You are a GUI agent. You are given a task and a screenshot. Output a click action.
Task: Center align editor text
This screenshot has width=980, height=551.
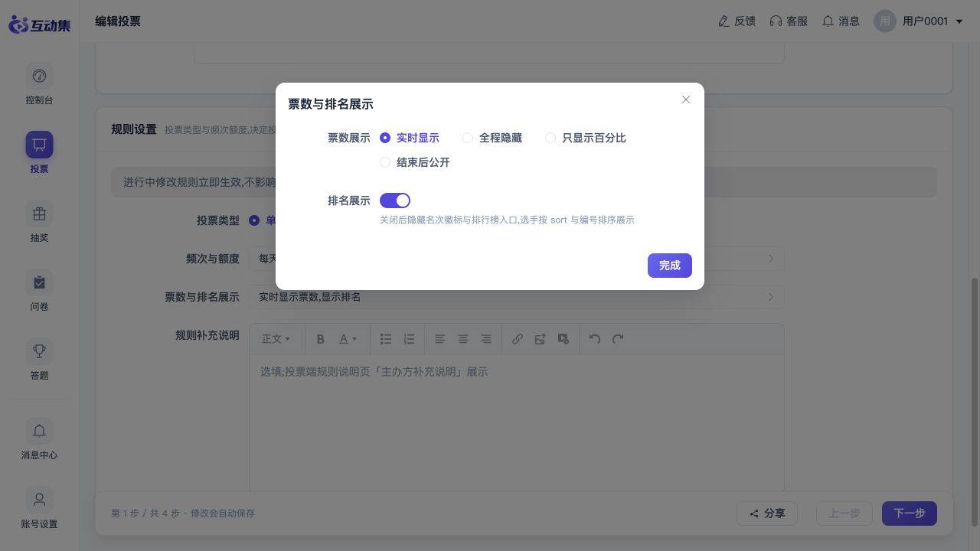tap(463, 339)
